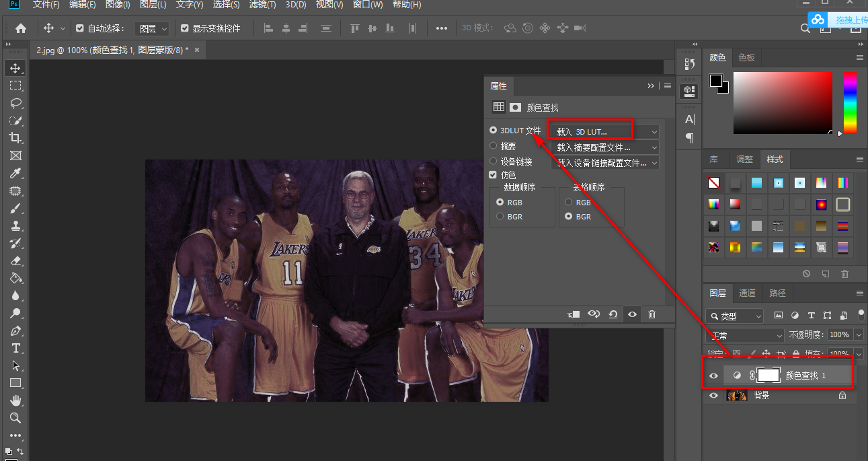Select the Frame tool
The height and width of the screenshot is (461, 868).
15,155
